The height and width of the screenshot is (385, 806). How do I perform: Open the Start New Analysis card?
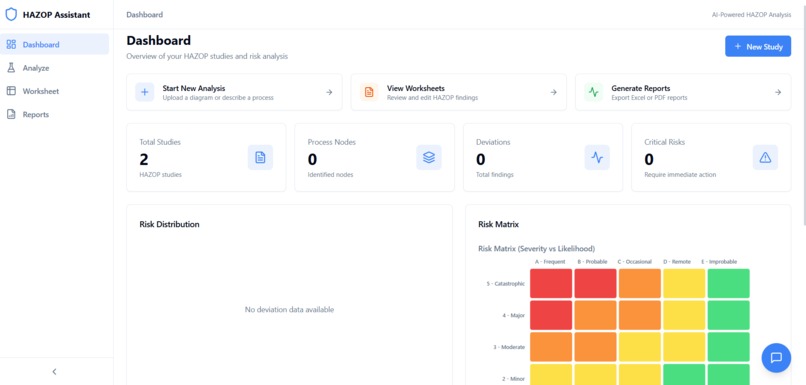234,92
